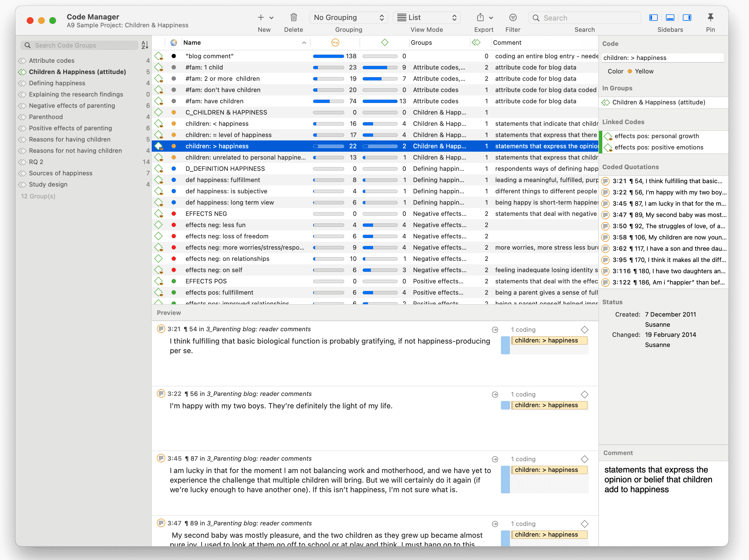Click the comment text in the Comment panel

point(658,480)
